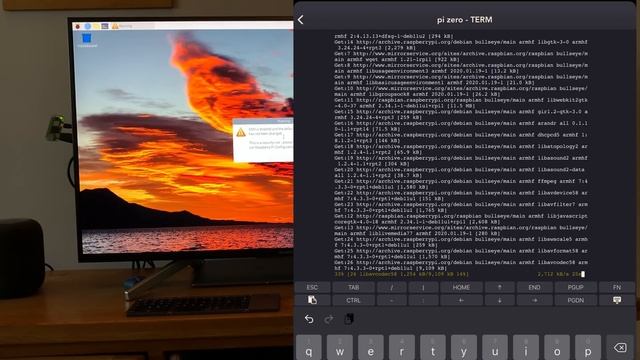Click the yellow download progress status line
Image resolution: width=640 pixels, height=360 pixels.
click(457, 274)
